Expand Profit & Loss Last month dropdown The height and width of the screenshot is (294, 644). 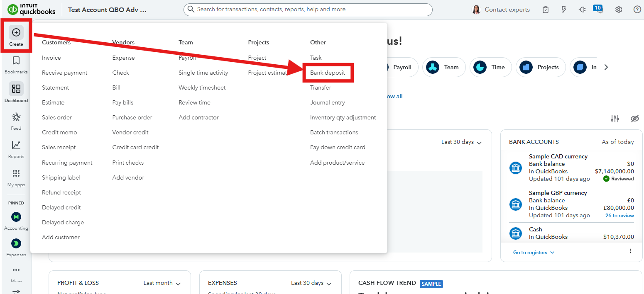pos(162,283)
